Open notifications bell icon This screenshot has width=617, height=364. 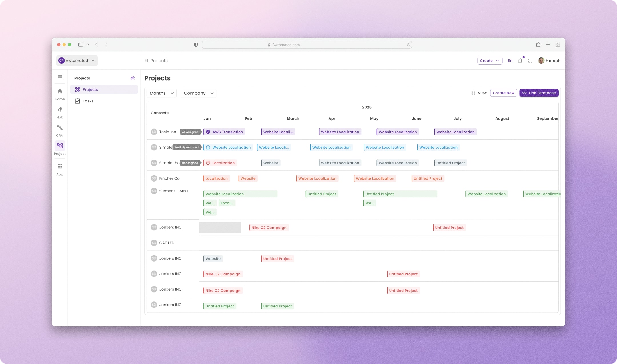point(520,61)
